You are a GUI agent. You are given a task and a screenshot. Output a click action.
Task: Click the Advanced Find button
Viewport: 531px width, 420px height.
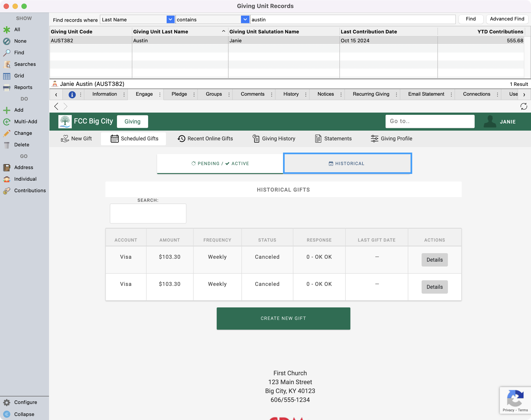pyautogui.click(x=507, y=19)
